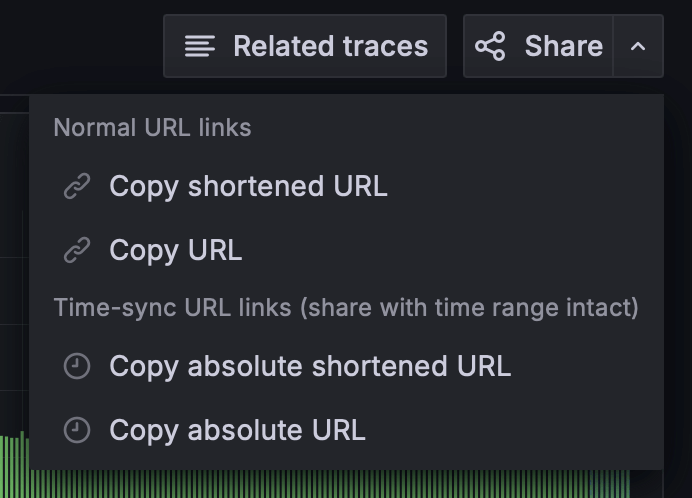The width and height of the screenshot is (692, 498).
Task: Click the Share network icon
Action: click(490, 46)
